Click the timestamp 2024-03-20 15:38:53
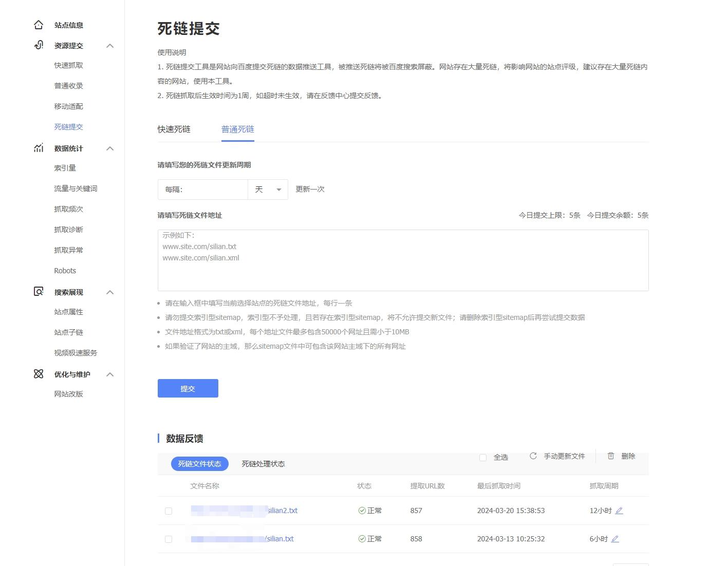 coord(511,511)
